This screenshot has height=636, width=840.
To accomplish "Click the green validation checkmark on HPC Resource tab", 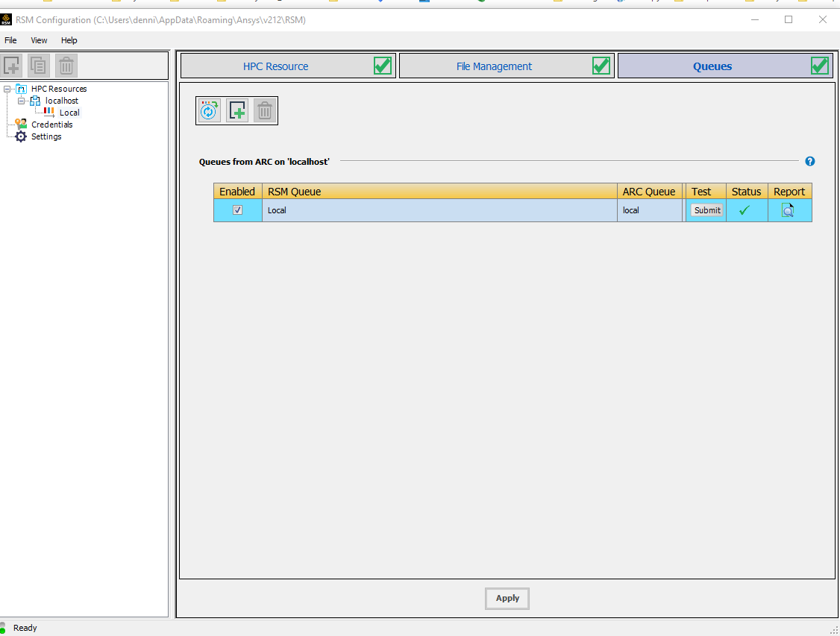I will pos(383,66).
